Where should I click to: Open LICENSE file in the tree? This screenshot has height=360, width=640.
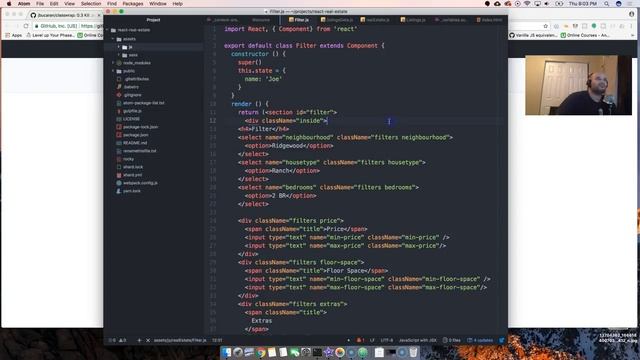tap(131, 119)
